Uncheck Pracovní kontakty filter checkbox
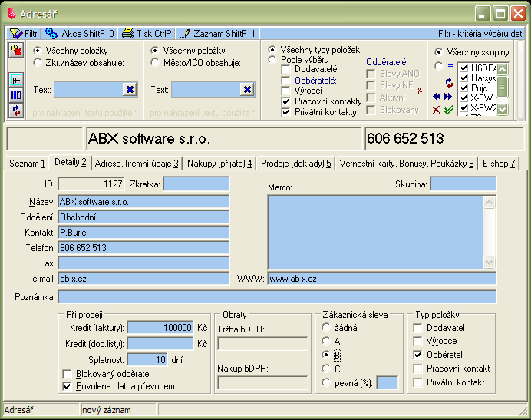 click(285, 101)
